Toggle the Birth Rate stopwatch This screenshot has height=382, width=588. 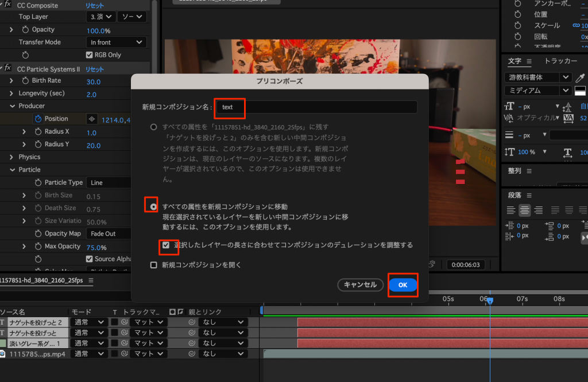[x=25, y=81]
